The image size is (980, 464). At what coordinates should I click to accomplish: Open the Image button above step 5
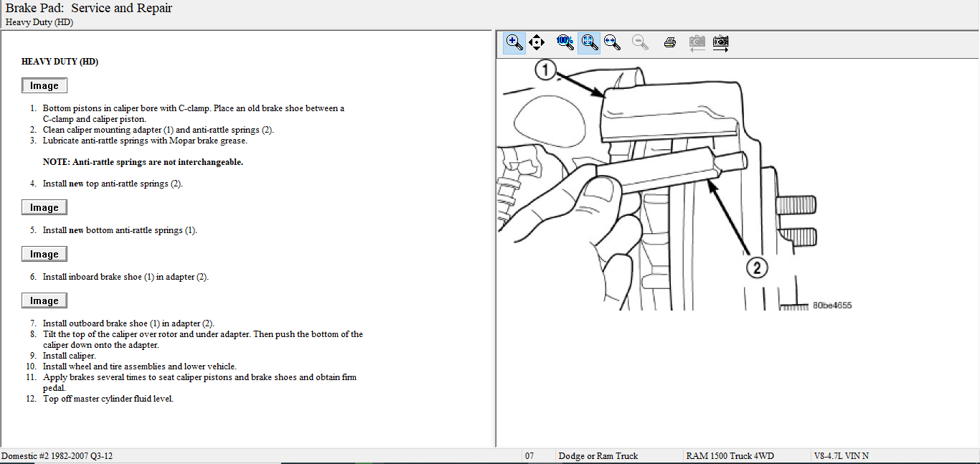click(44, 207)
